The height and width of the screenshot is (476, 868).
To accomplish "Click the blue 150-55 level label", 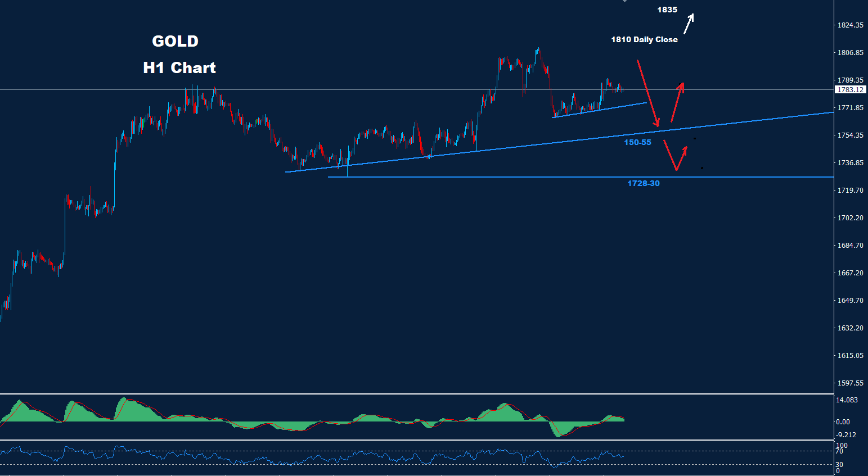I will [637, 143].
